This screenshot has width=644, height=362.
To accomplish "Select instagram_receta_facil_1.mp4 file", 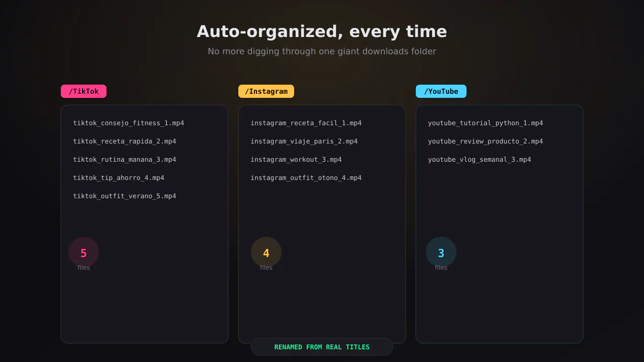I will click(x=306, y=123).
